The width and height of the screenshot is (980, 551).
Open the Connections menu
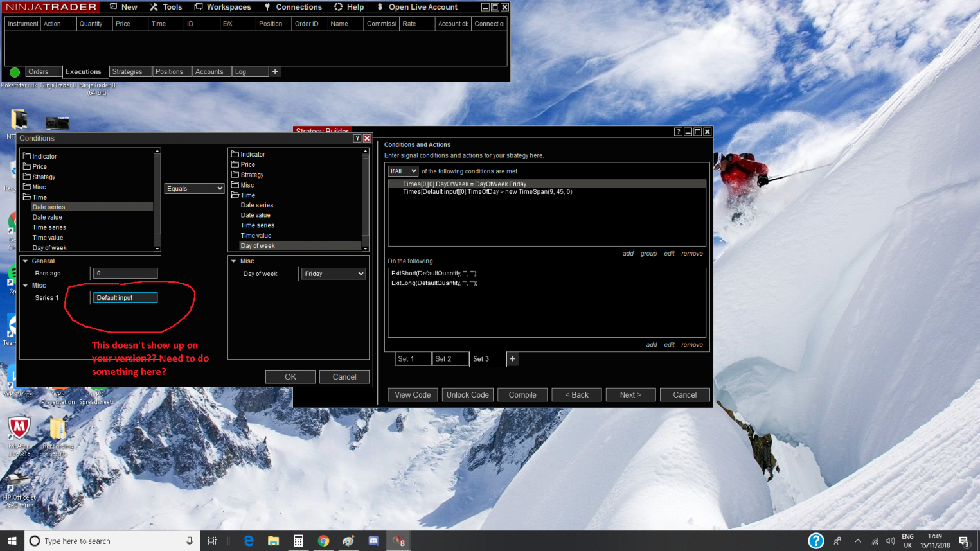[293, 7]
